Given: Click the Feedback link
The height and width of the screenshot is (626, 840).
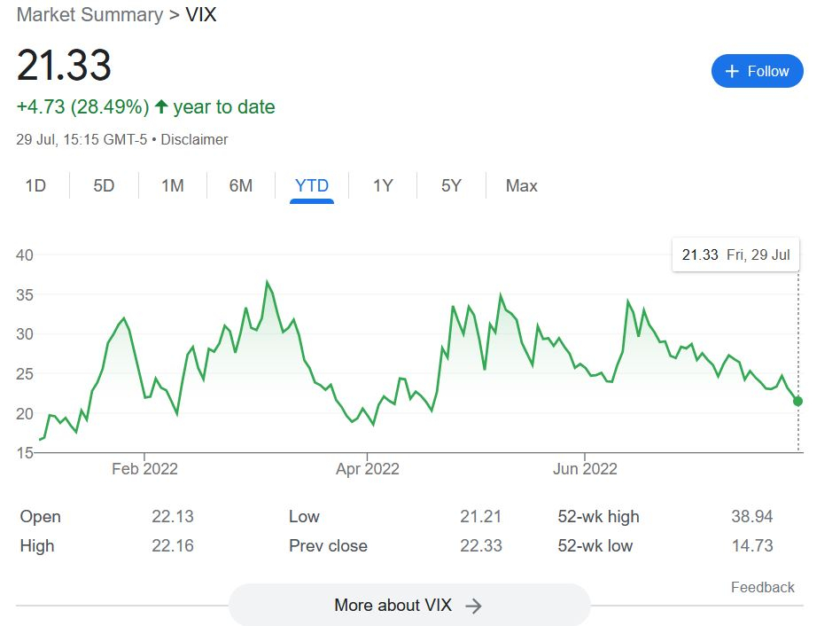Looking at the screenshot, I should click(x=762, y=587).
